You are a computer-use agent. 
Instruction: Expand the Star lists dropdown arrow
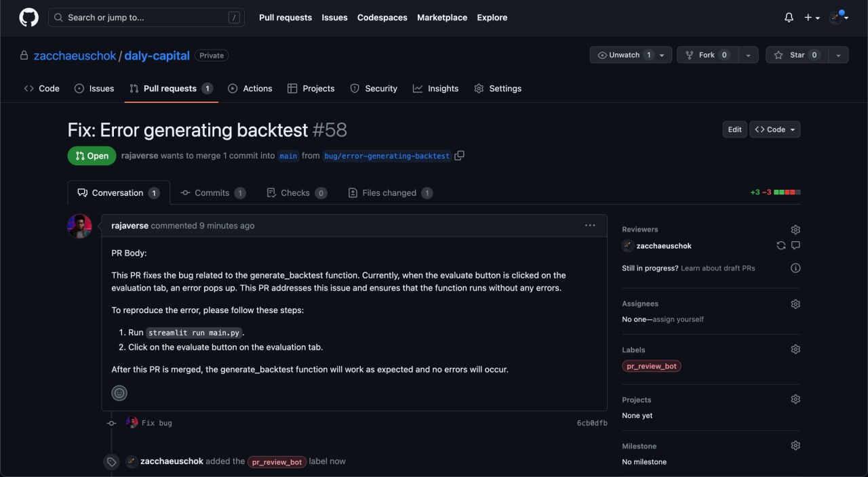pos(838,55)
